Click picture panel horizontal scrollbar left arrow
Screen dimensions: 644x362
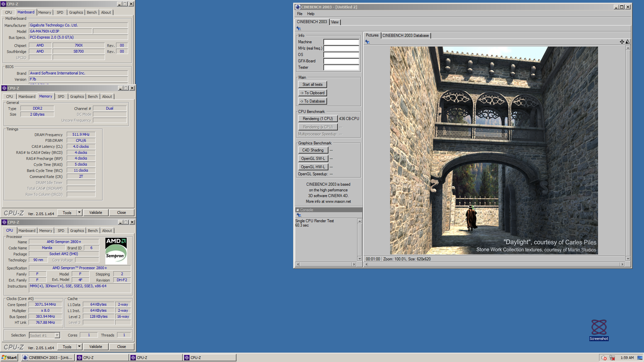(366, 264)
